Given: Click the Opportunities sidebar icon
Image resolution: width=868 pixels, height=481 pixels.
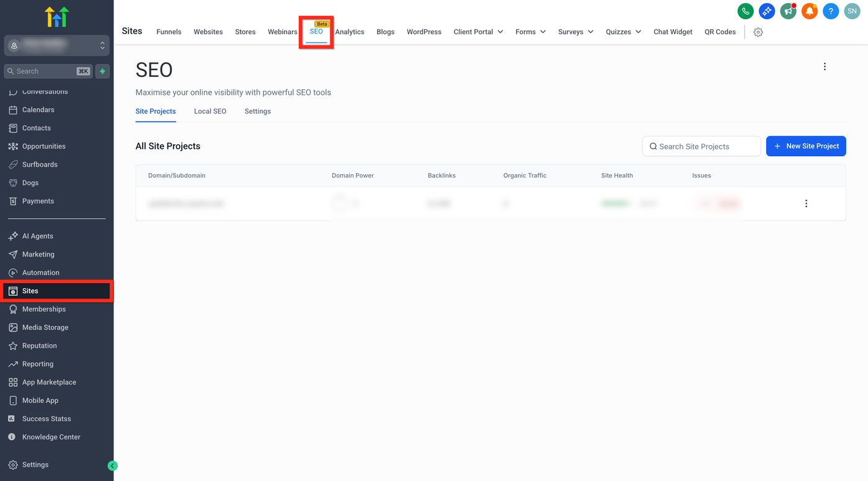Looking at the screenshot, I should point(13,146).
